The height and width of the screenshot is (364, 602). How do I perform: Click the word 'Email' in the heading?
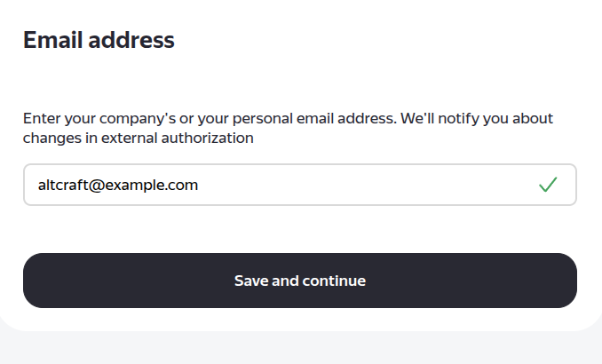[51, 40]
